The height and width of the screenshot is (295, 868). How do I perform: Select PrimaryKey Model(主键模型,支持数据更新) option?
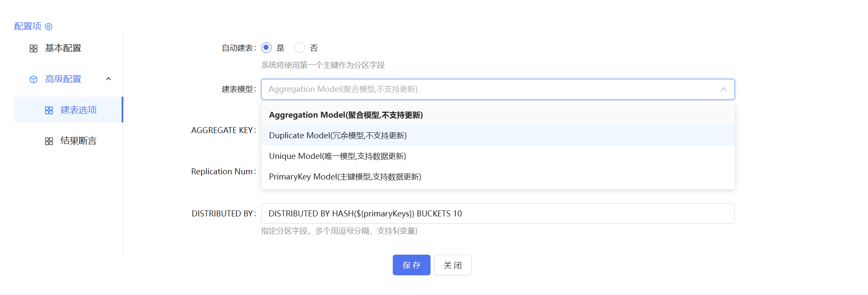(345, 176)
